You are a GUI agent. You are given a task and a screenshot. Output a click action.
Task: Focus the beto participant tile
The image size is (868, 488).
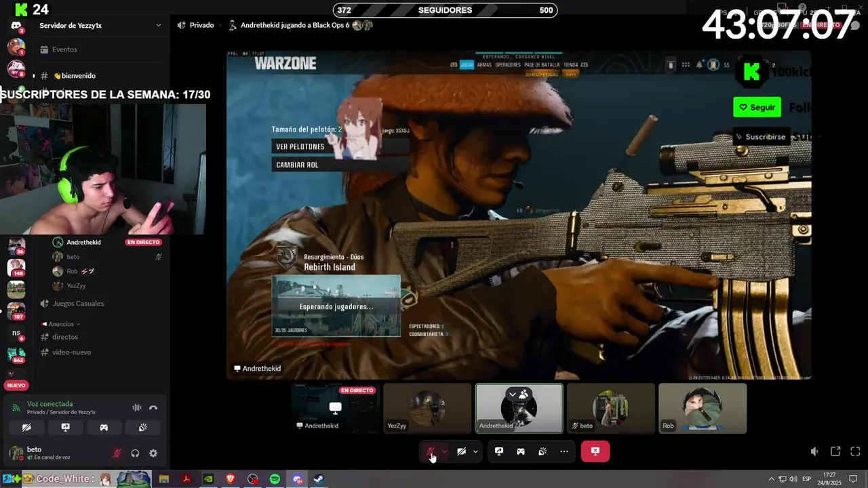click(x=611, y=408)
